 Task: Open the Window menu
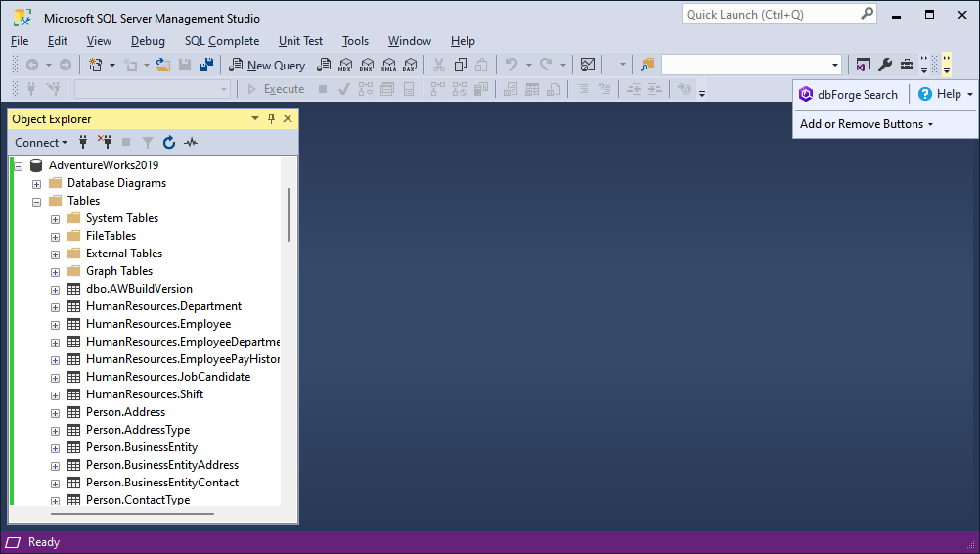pos(410,41)
